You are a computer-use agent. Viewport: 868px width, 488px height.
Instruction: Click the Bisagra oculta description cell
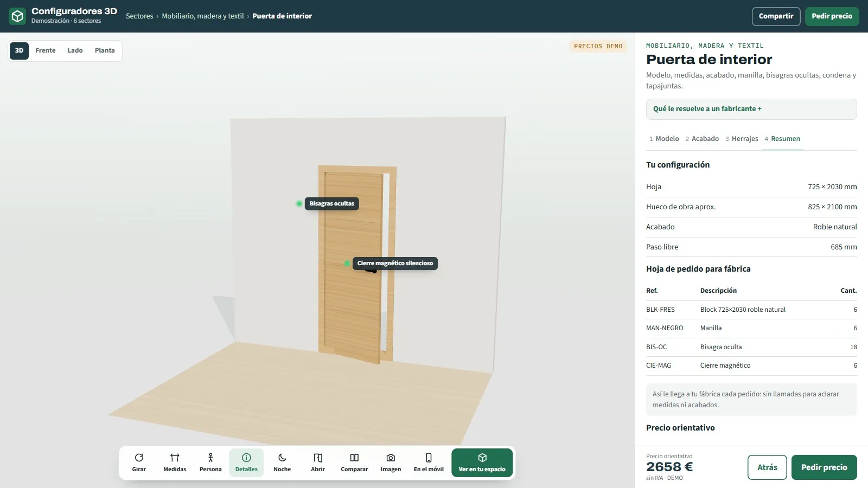pyautogui.click(x=721, y=347)
